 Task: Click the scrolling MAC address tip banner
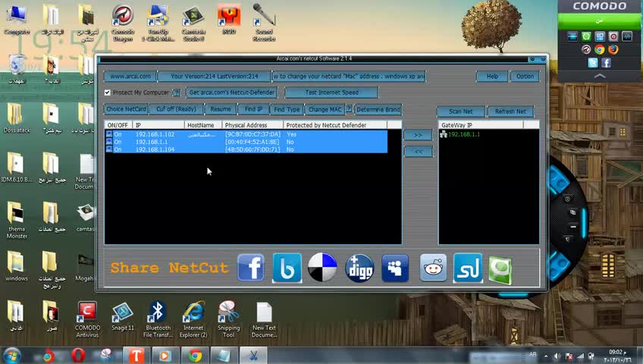click(x=349, y=77)
